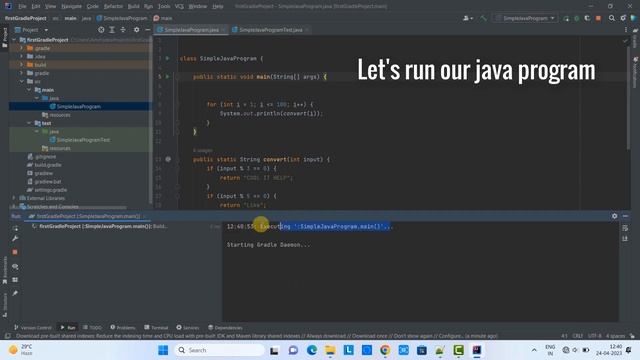
Task: Open the TODO tool window
Action: tap(92, 327)
